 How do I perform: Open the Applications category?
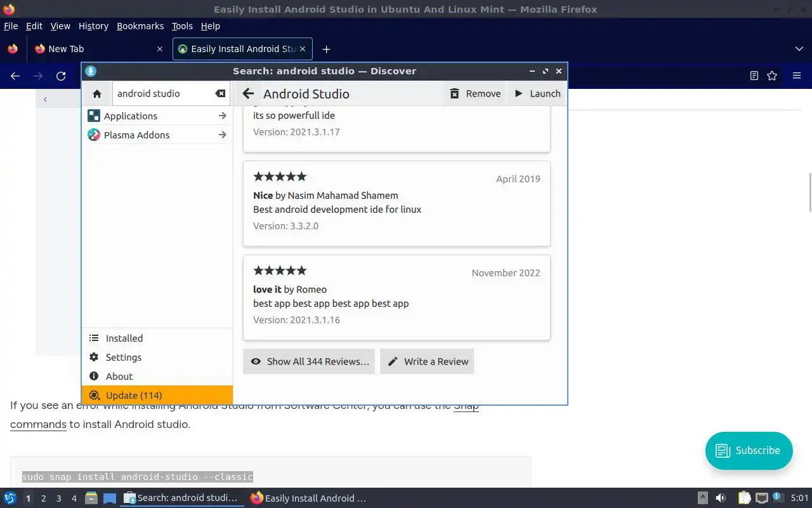coord(157,116)
